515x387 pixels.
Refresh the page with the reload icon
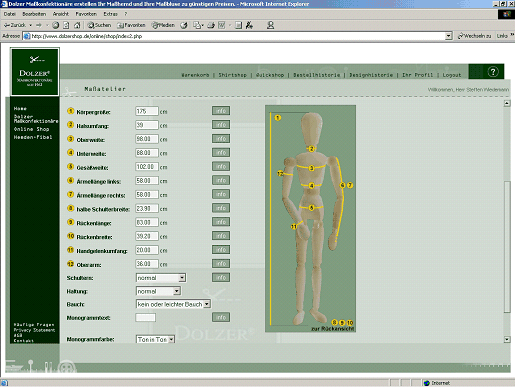coord(66,25)
